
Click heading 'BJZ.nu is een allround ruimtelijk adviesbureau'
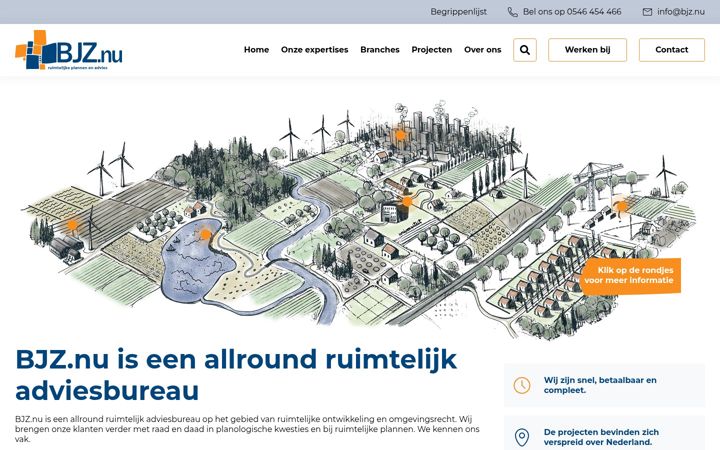pyautogui.click(x=236, y=375)
